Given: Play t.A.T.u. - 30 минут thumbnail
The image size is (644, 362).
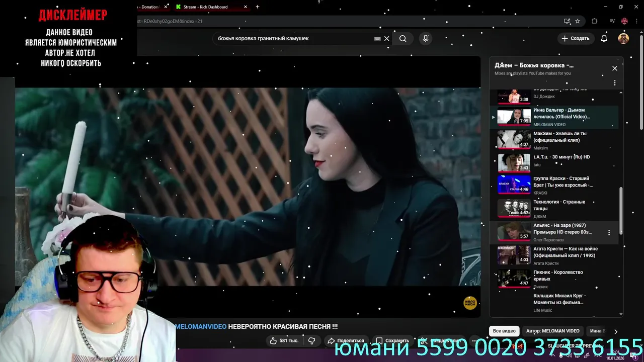Looking at the screenshot, I should point(514,163).
